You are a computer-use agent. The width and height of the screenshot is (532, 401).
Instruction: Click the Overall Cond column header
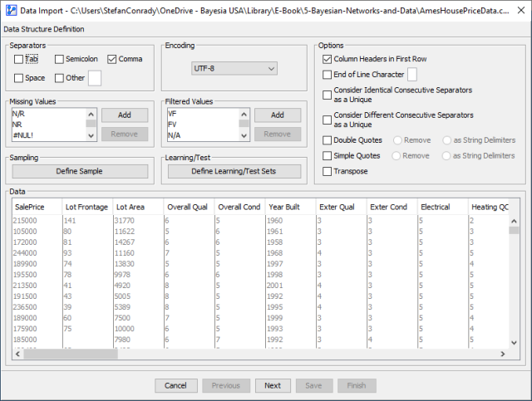pos(240,207)
